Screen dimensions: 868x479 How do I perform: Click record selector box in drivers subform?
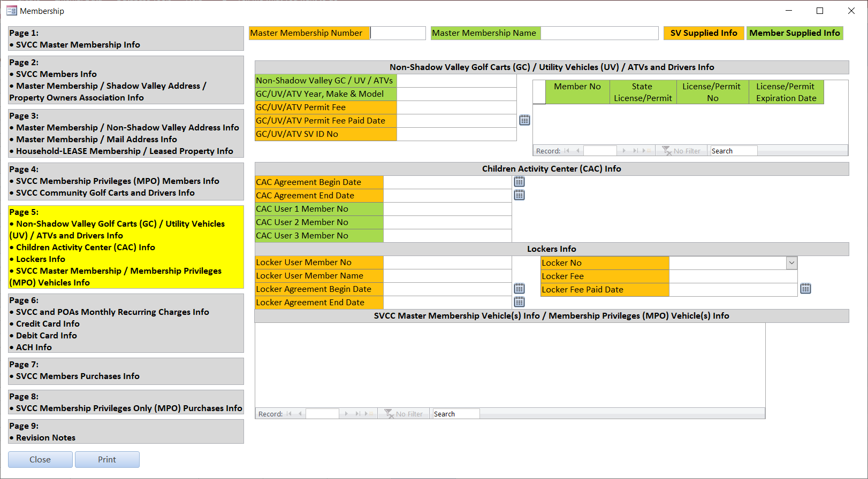(539, 92)
